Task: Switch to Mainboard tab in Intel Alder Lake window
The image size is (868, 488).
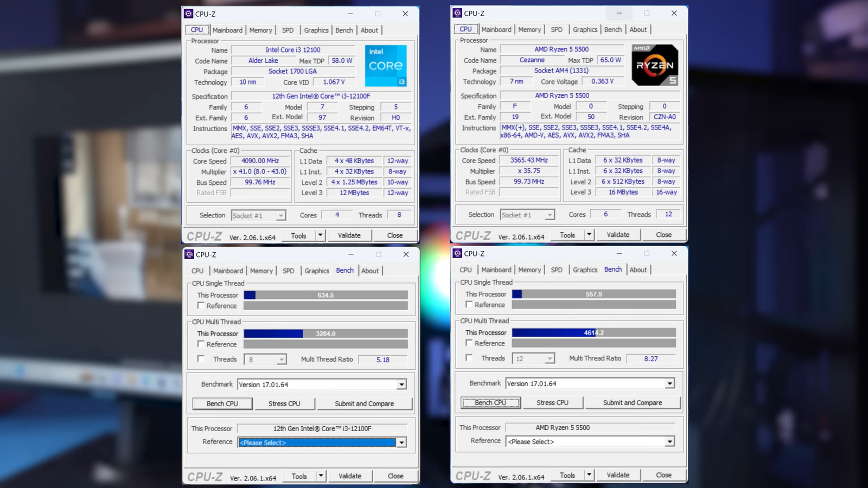Action: (227, 30)
